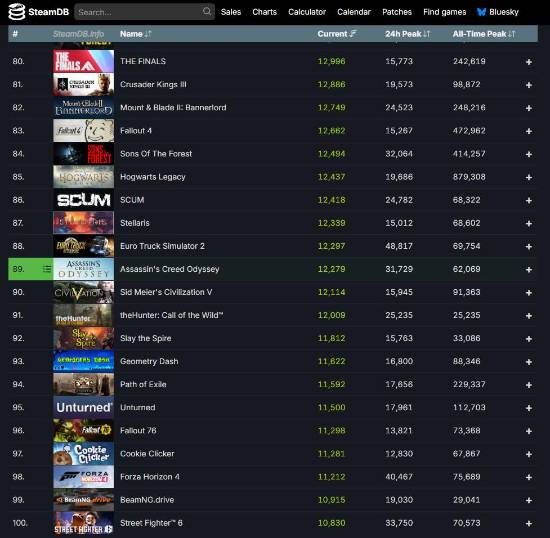Viewport: 550px width, 538px height.
Task: Click the Cookie Clicker thumbnail
Action: (83, 454)
